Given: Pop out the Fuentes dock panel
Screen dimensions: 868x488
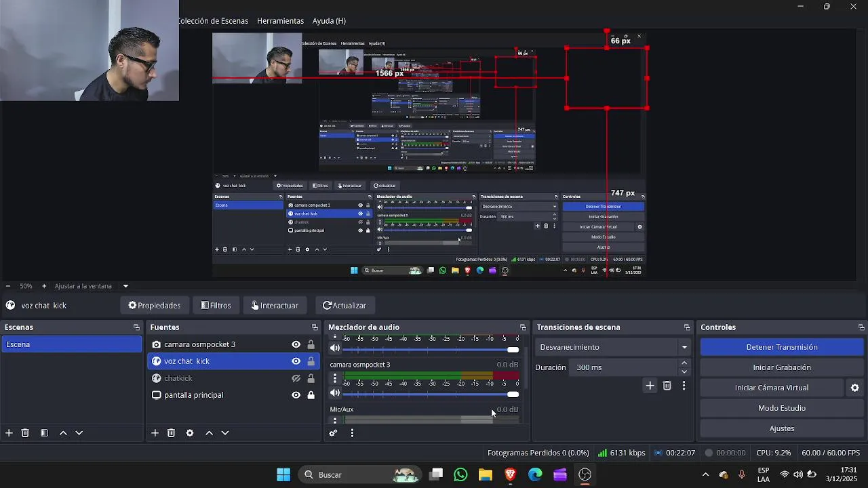Looking at the screenshot, I should (x=315, y=327).
